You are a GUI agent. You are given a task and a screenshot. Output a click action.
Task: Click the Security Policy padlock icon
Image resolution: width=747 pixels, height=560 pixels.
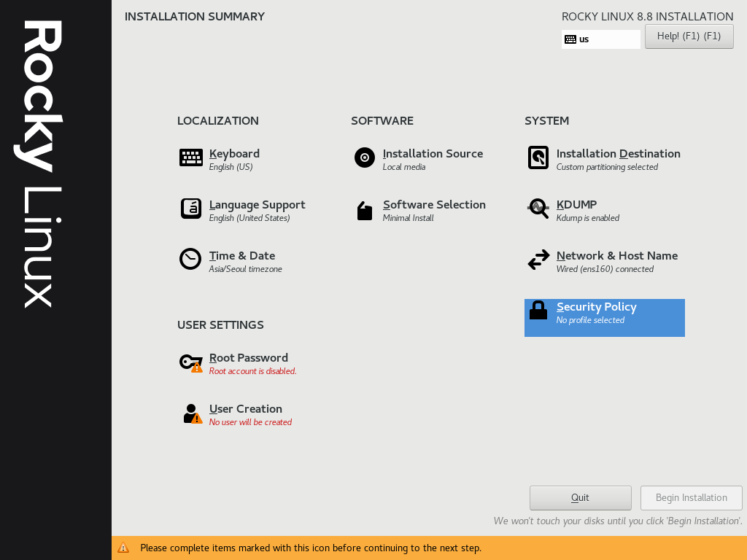[x=538, y=310]
